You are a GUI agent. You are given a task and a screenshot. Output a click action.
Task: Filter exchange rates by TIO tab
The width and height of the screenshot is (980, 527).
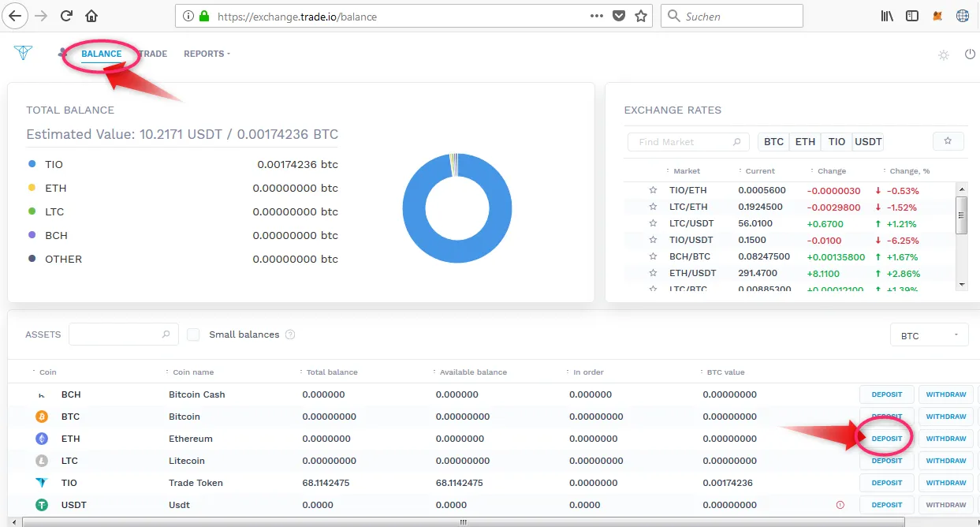(837, 142)
